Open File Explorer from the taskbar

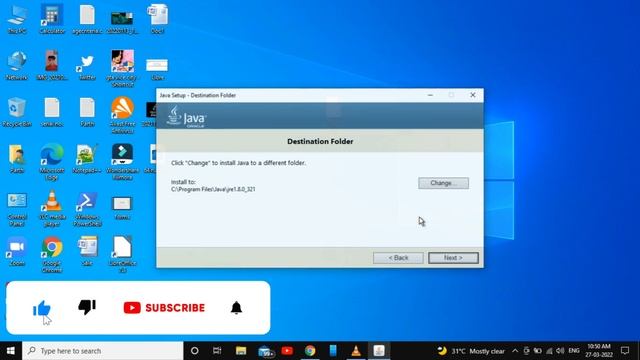pos(241,351)
